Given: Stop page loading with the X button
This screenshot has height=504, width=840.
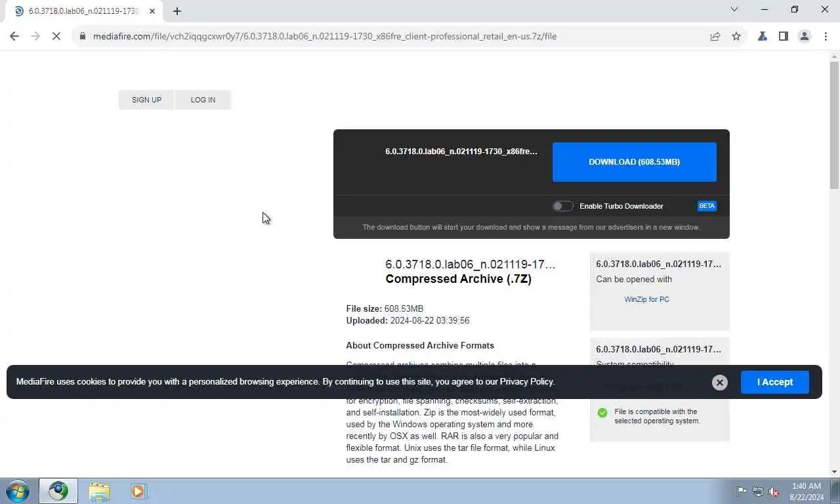Looking at the screenshot, I should coord(56,36).
